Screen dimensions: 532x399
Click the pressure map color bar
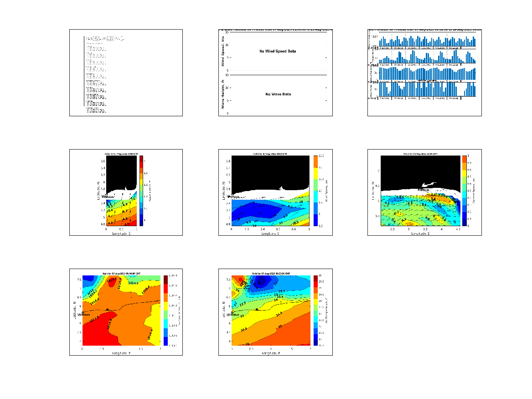pos(165,311)
